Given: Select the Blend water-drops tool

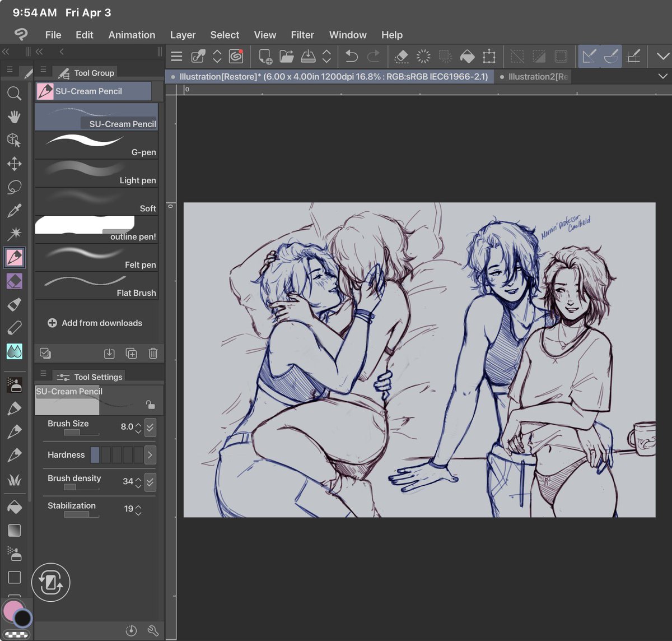Looking at the screenshot, I should point(14,351).
